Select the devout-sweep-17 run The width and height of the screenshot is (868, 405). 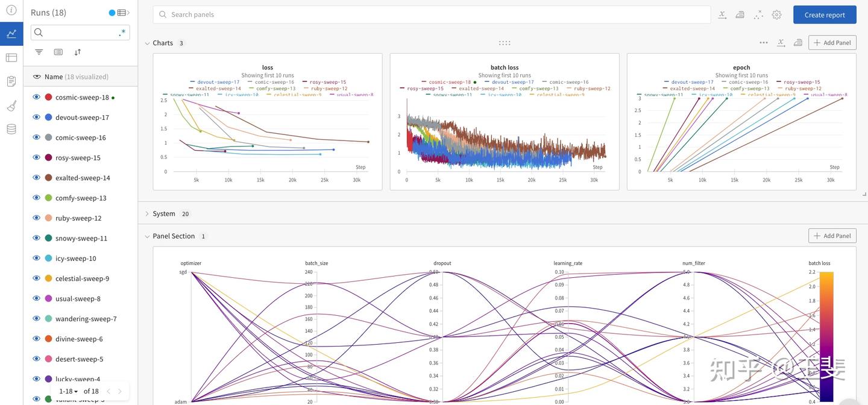point(82,118)
